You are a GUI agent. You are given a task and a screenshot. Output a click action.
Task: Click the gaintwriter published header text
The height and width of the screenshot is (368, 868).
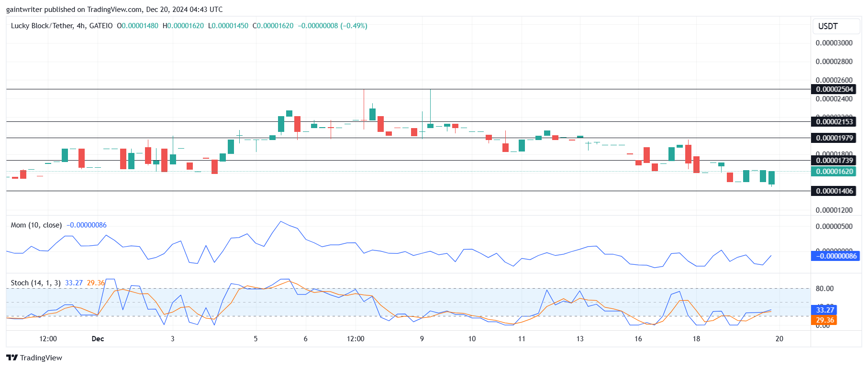114,9
